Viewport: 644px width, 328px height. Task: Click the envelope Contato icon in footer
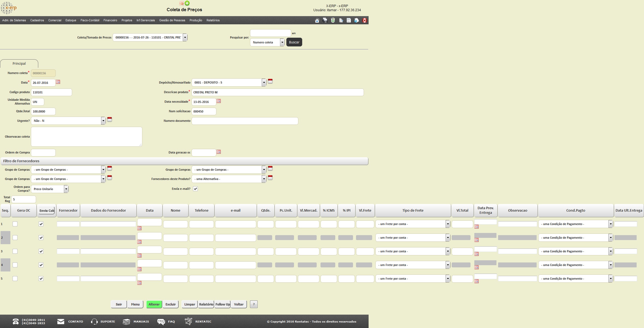(x=61, y=321)
